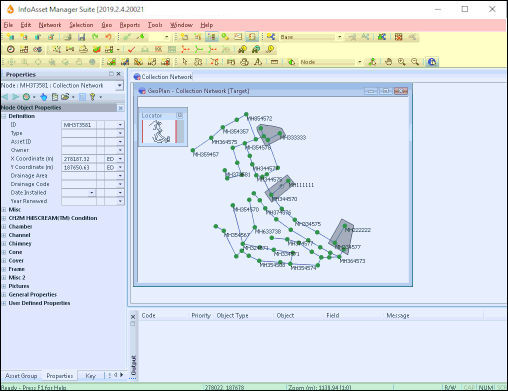Screen dimensions: 508x391
Task: Expand the Cover section
Action: [4, 261]
